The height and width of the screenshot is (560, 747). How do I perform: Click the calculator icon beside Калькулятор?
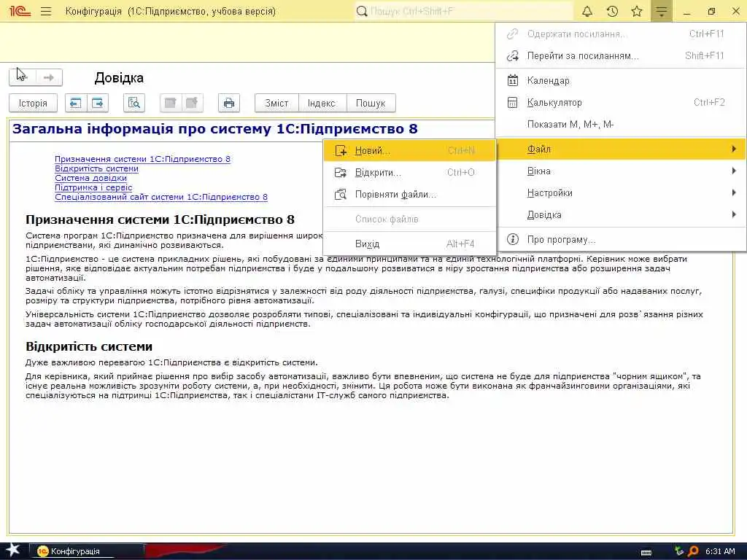(513, 102)
